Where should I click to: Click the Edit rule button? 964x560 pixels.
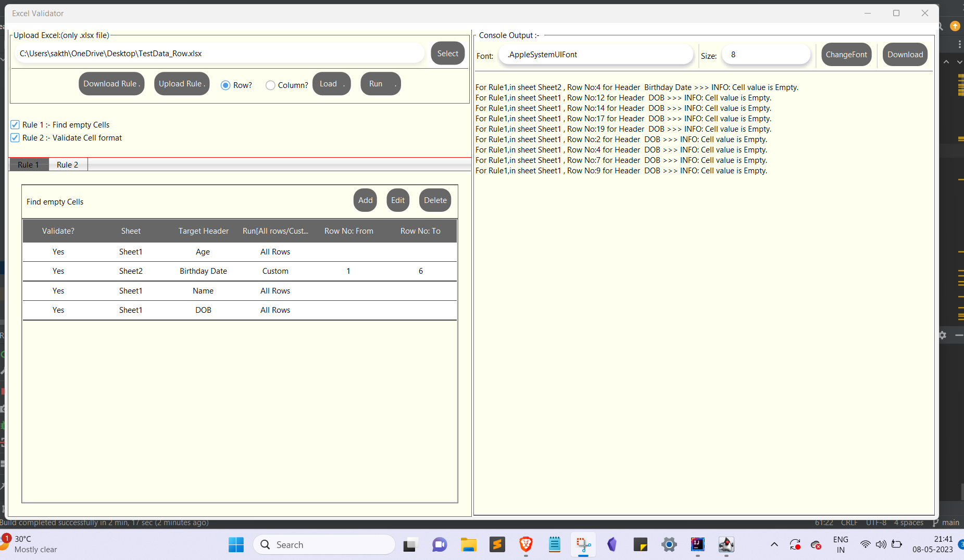coord(398,200)
